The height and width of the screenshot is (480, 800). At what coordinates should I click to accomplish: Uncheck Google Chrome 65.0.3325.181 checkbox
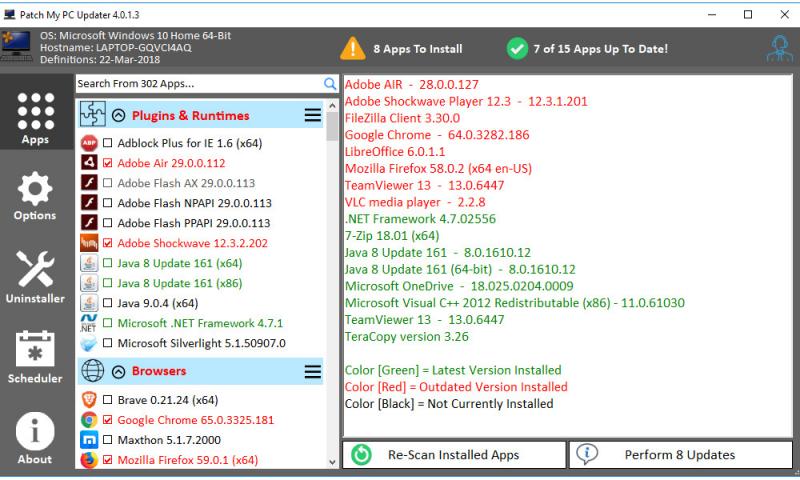108,420
